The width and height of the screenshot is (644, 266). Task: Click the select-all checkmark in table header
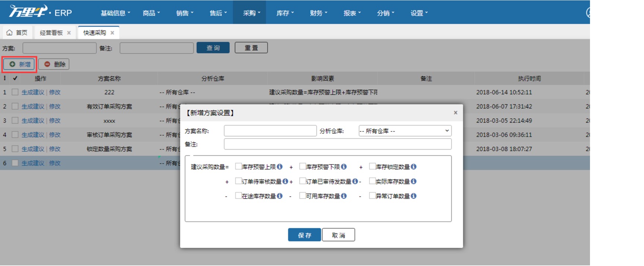click(x=15, y=78)
